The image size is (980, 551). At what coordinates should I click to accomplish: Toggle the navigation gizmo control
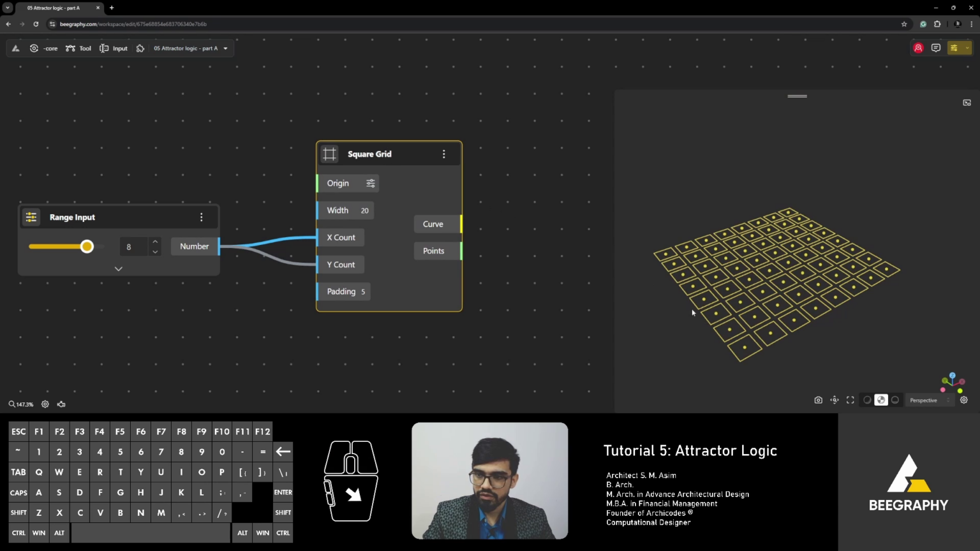tap(835, 400)
